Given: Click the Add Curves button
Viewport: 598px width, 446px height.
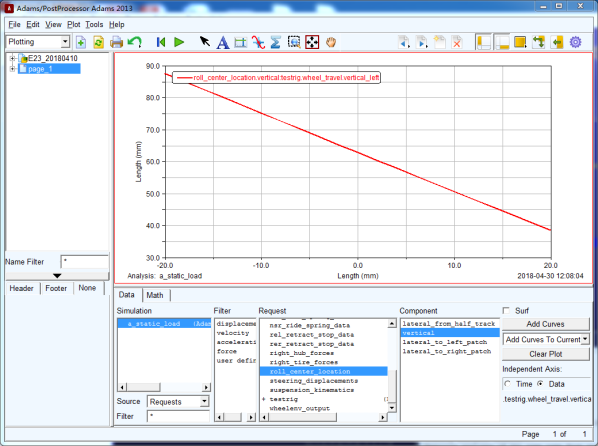Looking at the screenshot, I should (x=545, y=324).
